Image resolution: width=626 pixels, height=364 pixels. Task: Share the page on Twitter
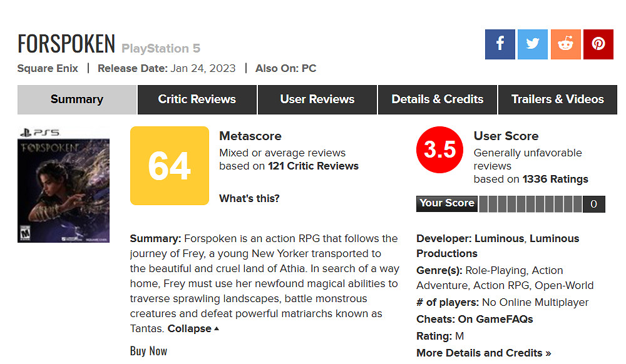coord(533,44)
